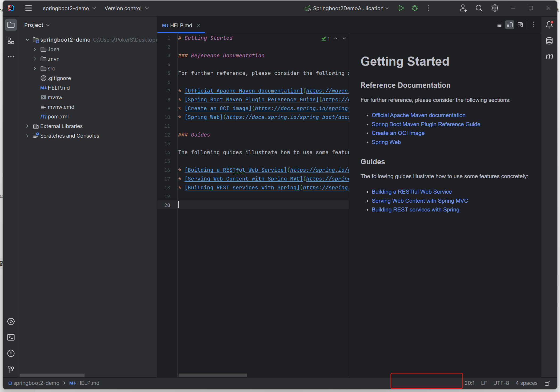Open Building a RESTful Web Service link
Viewport: 560px width, 392px height.
(x=411, y=192)
